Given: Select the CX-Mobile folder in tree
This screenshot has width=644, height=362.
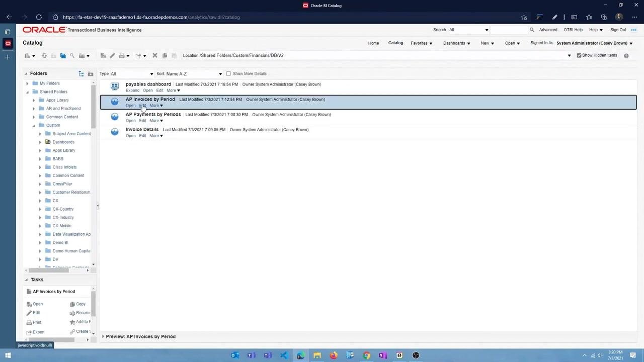Looking at the screenshot, I should 62,226.
